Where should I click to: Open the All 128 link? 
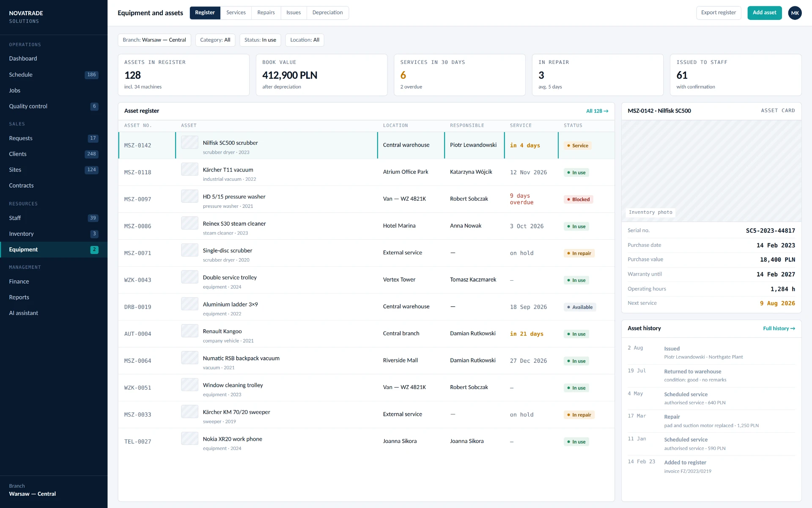click(597, 111)
